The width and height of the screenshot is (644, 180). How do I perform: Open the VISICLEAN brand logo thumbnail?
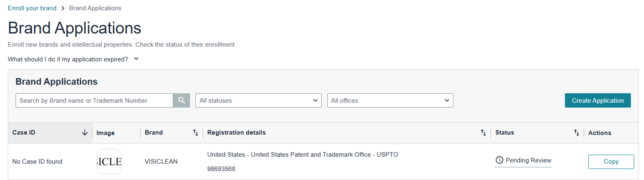pos(109,162)
